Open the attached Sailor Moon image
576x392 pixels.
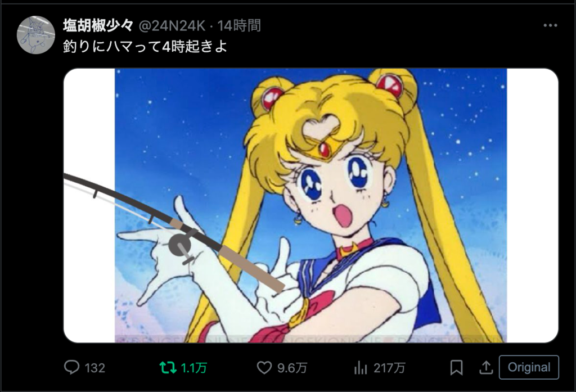point(310,205)
